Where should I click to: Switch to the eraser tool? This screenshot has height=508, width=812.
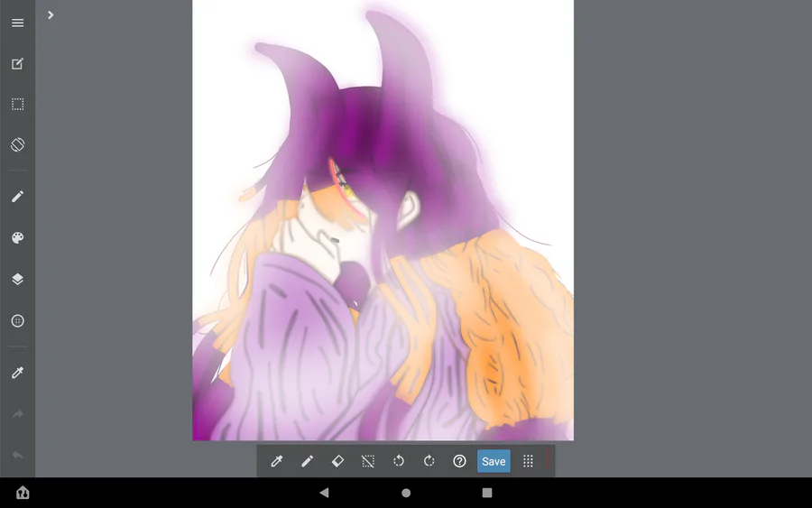337,461
